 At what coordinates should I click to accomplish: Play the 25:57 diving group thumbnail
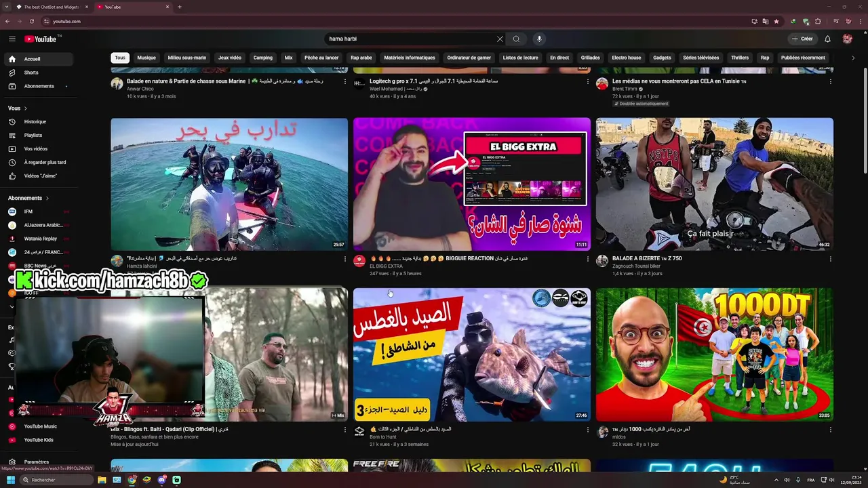(x=229, y=184)
